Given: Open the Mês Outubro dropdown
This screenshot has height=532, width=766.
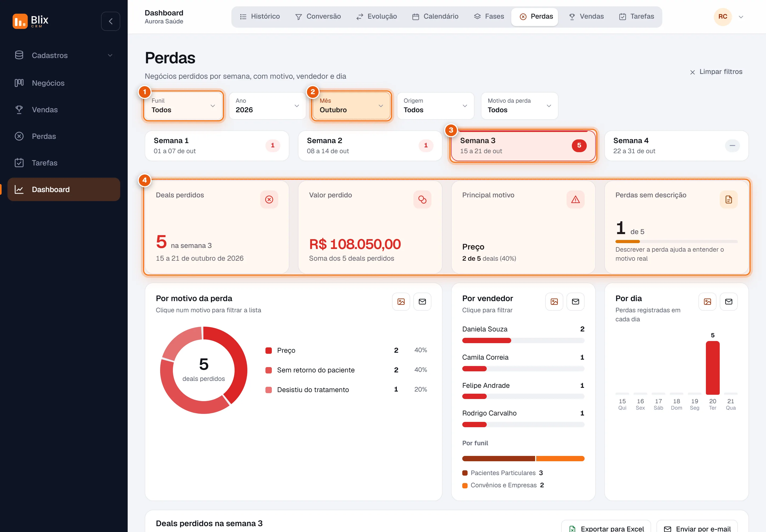Looking at the screenshot, I should click(x=351, y=106).
